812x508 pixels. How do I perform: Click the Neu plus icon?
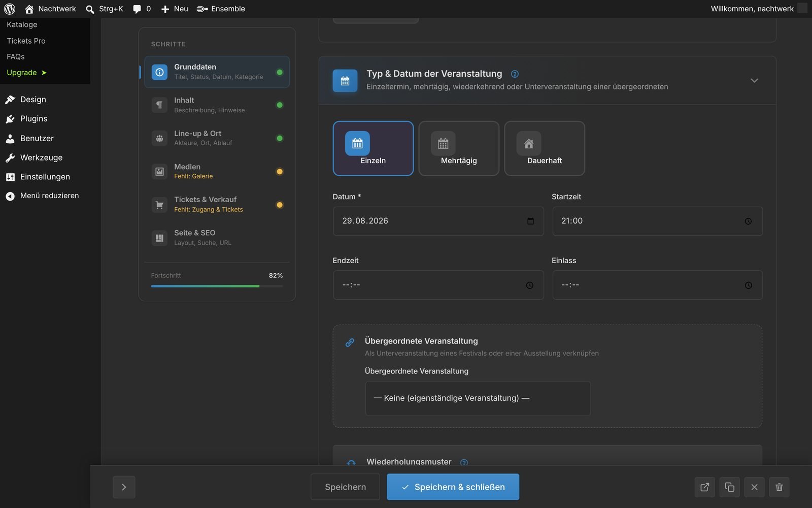point(165,9)
